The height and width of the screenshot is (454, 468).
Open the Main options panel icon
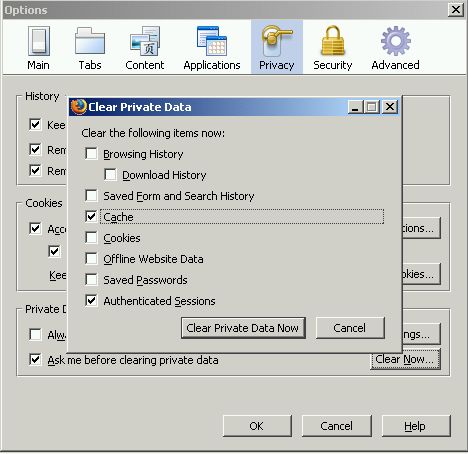(x=39, y=41)
